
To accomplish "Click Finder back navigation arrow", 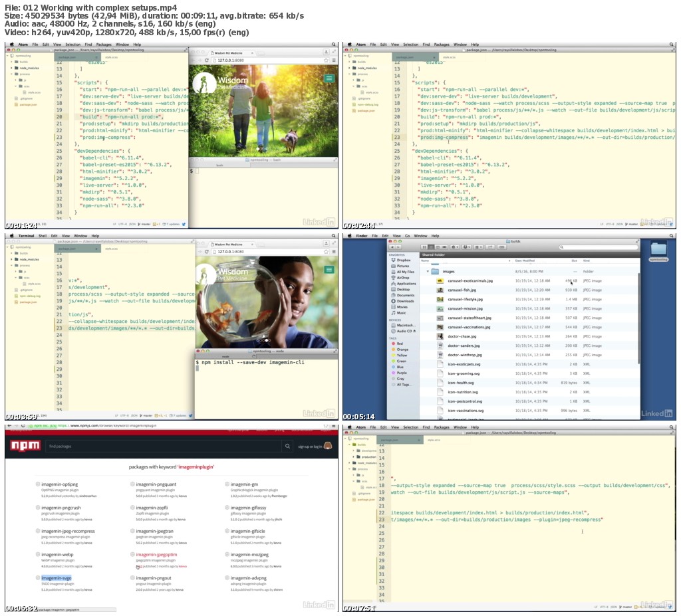I will [x=392, y=247].
